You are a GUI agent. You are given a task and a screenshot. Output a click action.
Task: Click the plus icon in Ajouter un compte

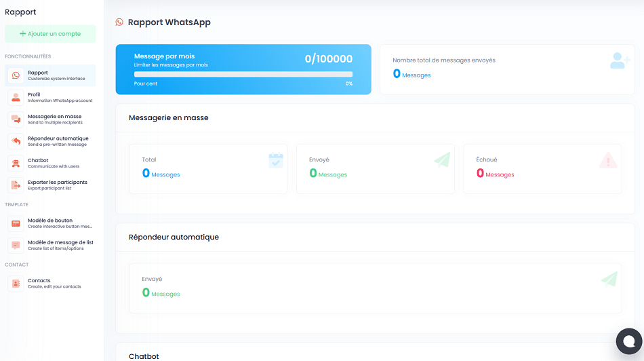pyautogui.click(x=22, y=34)
